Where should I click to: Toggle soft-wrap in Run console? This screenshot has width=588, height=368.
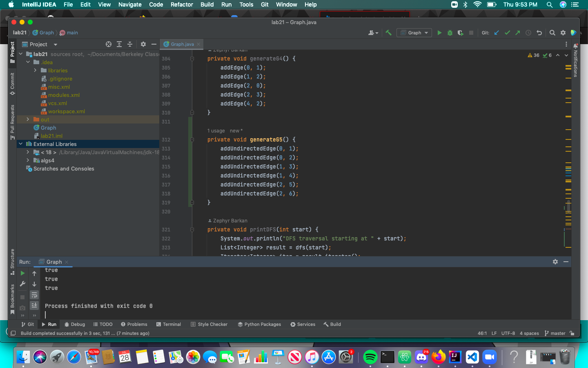point(34,295)
